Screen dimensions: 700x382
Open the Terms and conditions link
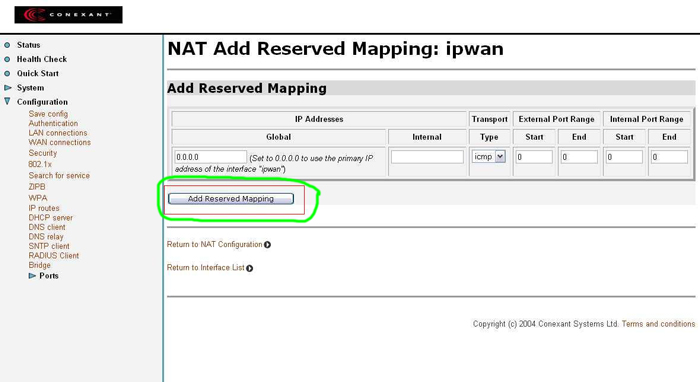(x=658, y=324)
